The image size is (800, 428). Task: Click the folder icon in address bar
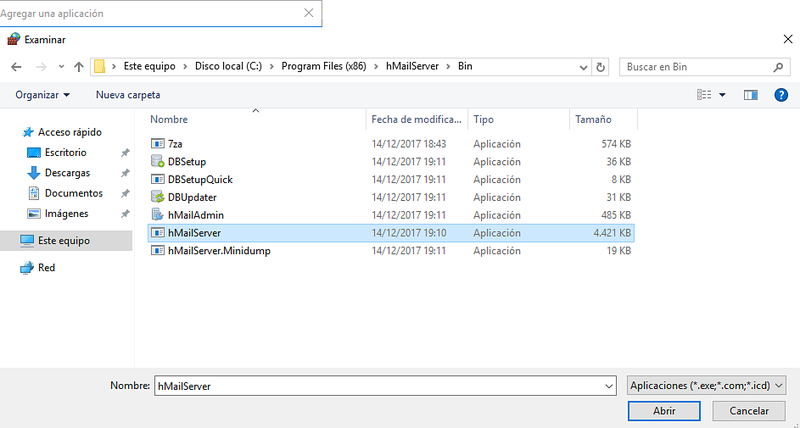(99, 67)
